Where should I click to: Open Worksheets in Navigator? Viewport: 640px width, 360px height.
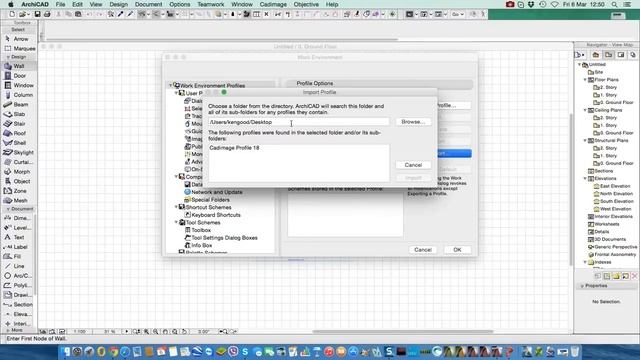(x=607, y=224)
